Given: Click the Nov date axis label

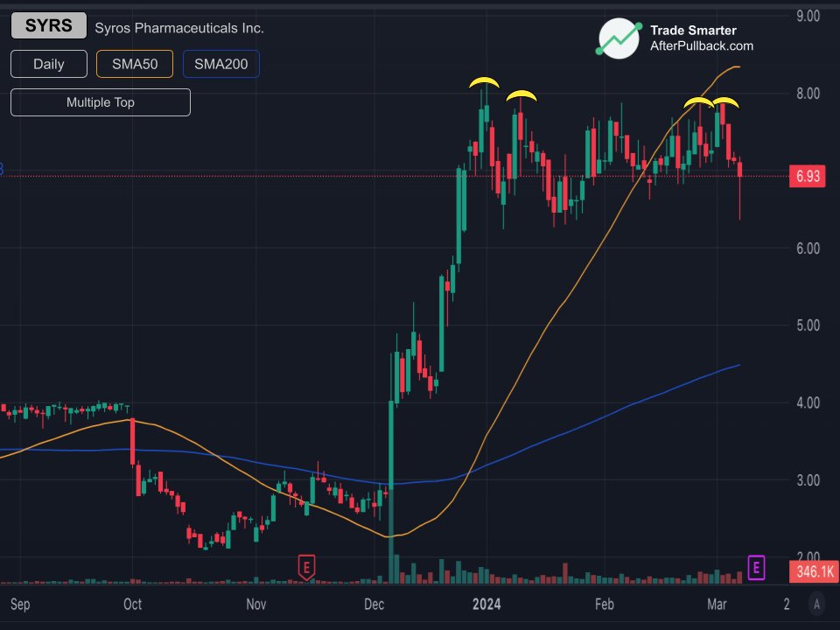Looking at the screenshot, I should pos(256,605).
